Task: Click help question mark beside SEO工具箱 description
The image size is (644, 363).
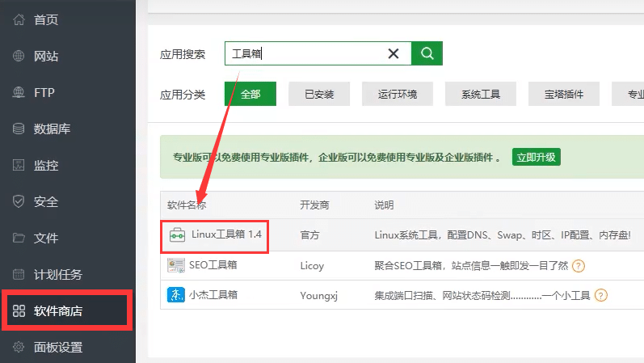Action: (579, 265)
